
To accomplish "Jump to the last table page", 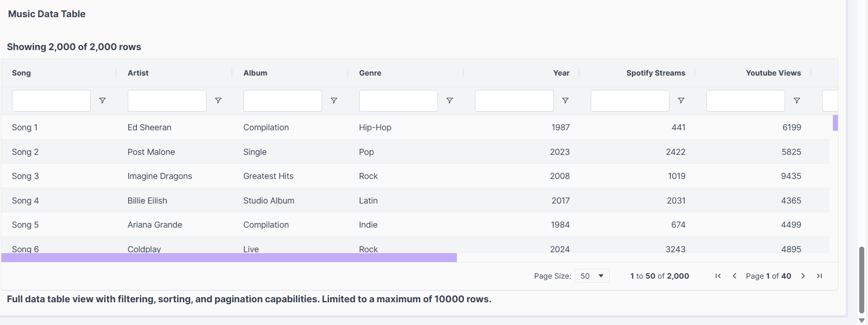I will click(819, 276).
